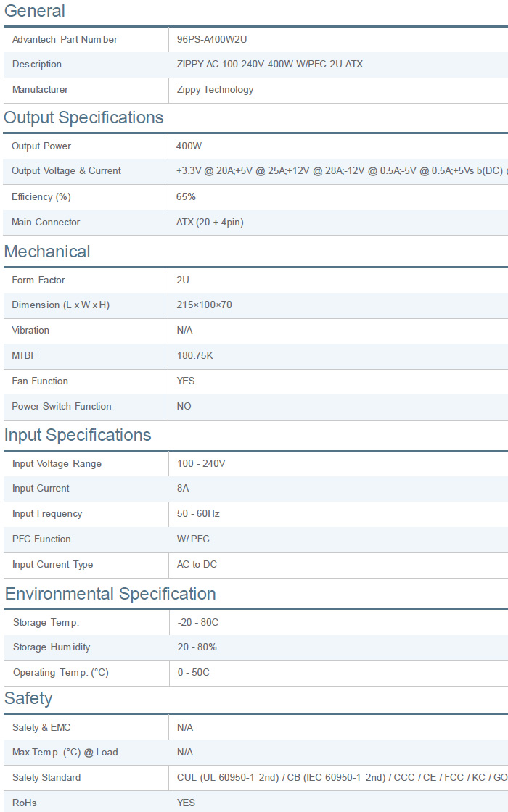Select the 0 - 50C operating temperature value
Image resolution: width=508 pixels, height=812 pixels.
click(194, 673)
